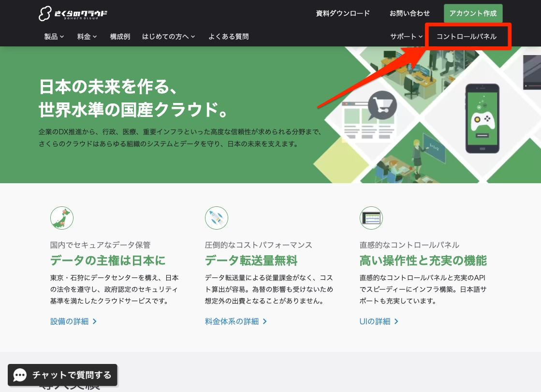Click the hero headline 世界水準の国産クラウド。
The height and width of the screenshot is (392, 541).
pyautogui.click(x=133, y=110)
